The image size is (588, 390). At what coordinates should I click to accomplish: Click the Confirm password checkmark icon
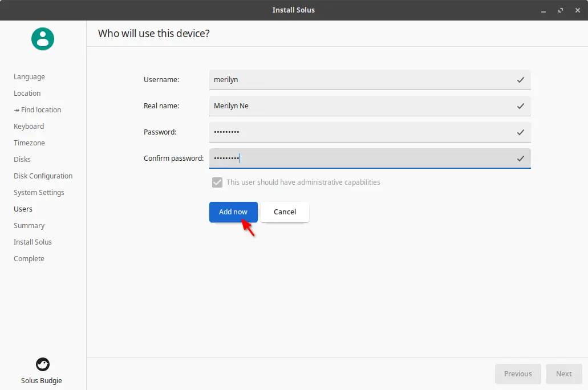tap(521, 159)
